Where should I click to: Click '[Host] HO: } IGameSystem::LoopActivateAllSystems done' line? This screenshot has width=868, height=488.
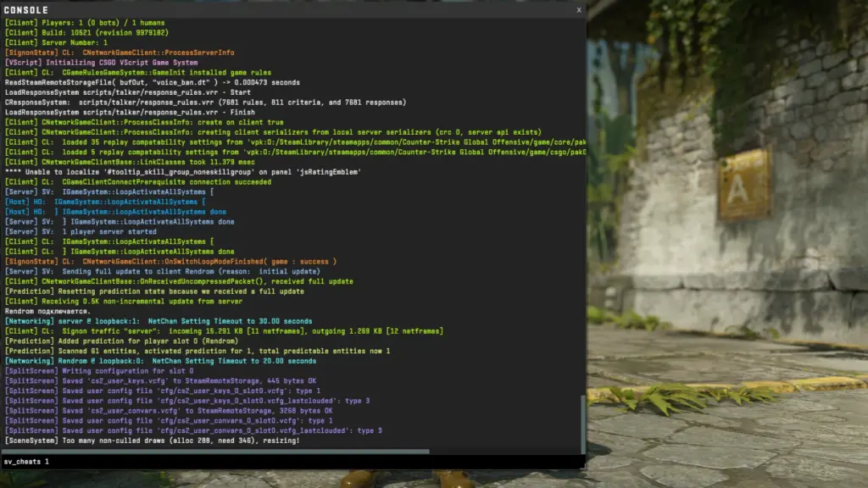click(115, 212)
